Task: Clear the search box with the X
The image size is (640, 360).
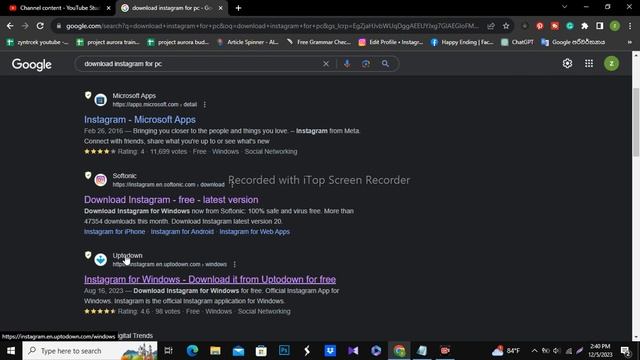Action: point(326,64)
